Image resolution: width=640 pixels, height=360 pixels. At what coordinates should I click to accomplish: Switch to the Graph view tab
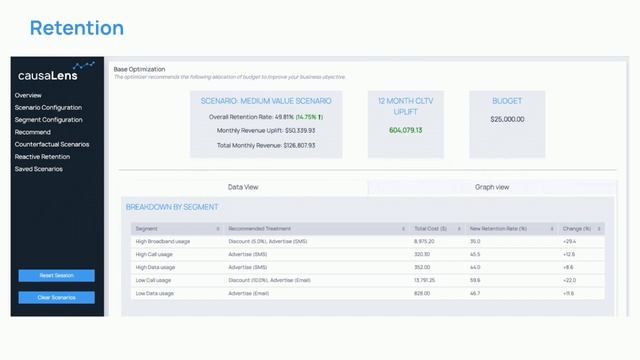coord(492,187)
